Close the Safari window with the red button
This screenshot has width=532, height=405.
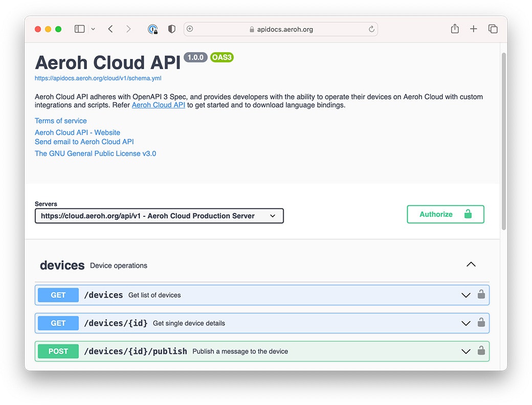(38, 29)
